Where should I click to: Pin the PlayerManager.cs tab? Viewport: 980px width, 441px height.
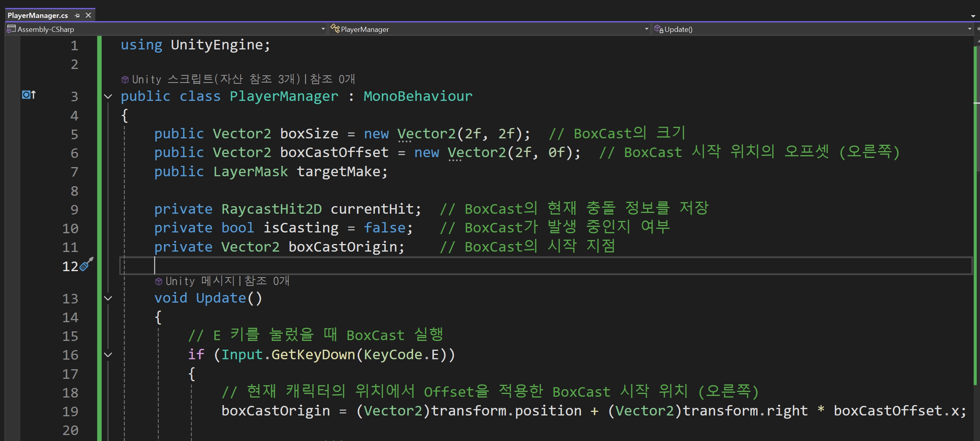tap(77, 16)
